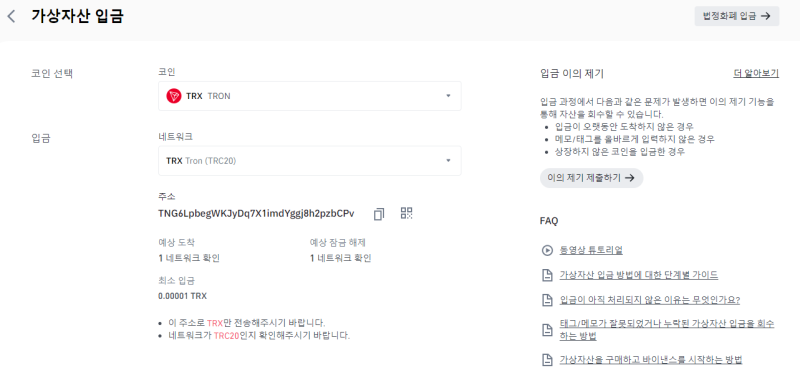This screenshot has width=800, height=373.
Task: Click document icon beside step-by-step deposit guide
Action: [547, 276]
